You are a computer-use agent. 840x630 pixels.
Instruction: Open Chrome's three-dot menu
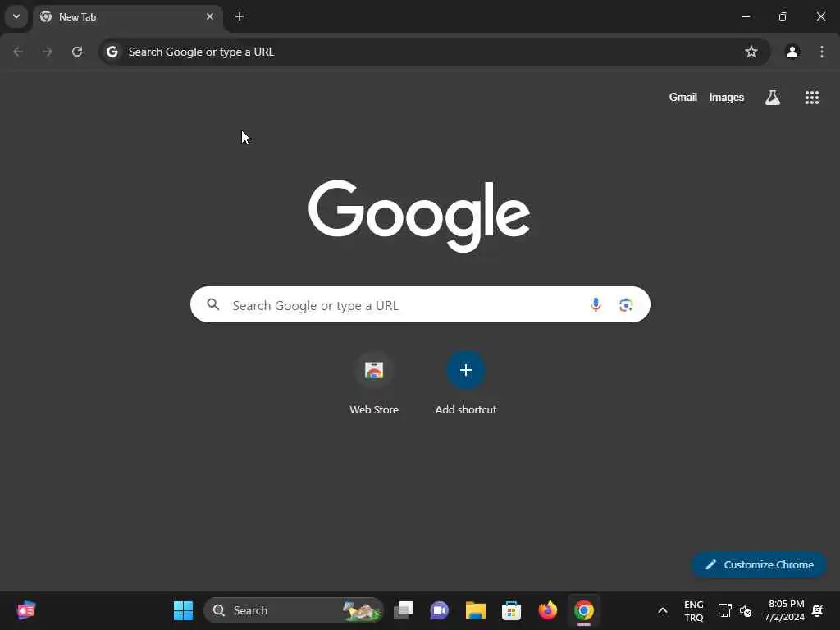pyautogui.click(x=822, y=52)
